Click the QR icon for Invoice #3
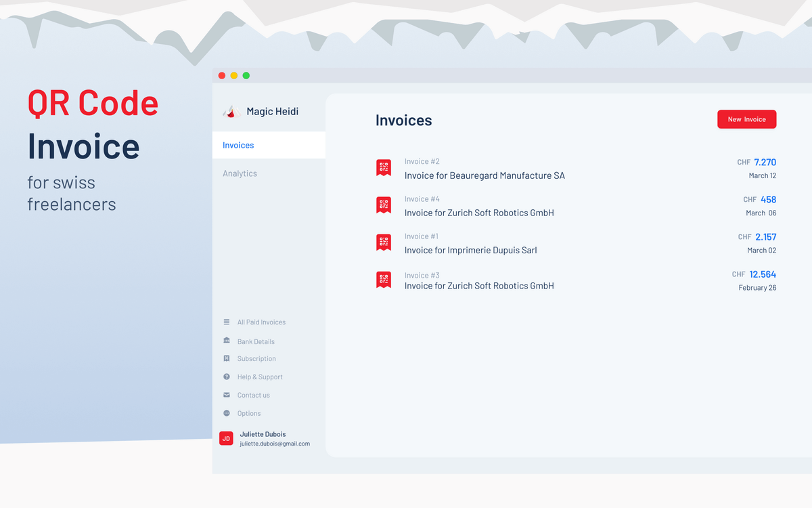The image size is (812, 508). coord(384,280)
